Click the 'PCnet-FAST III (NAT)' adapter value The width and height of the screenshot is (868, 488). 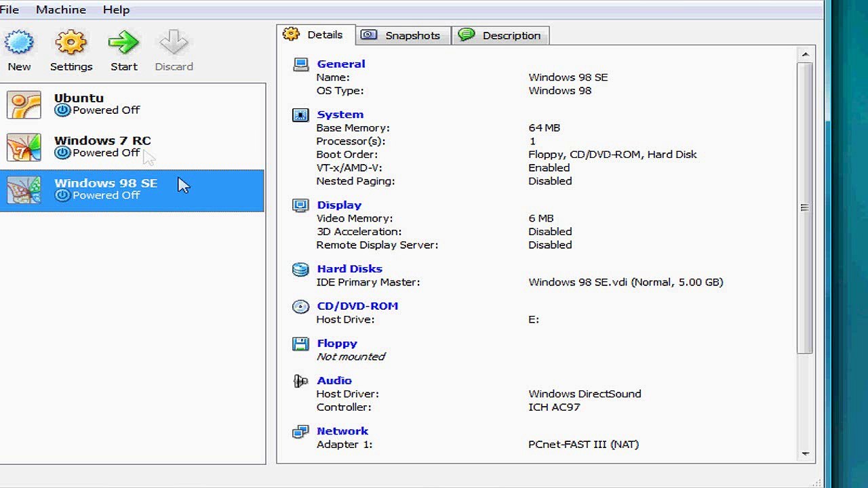tap(583, 445)
